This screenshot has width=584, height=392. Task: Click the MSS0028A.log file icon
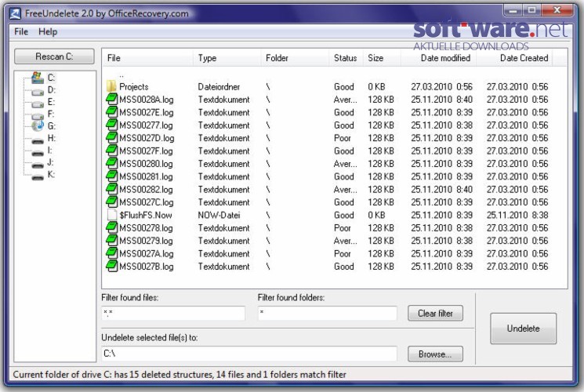pyautogui.click(x=111, y=99)
